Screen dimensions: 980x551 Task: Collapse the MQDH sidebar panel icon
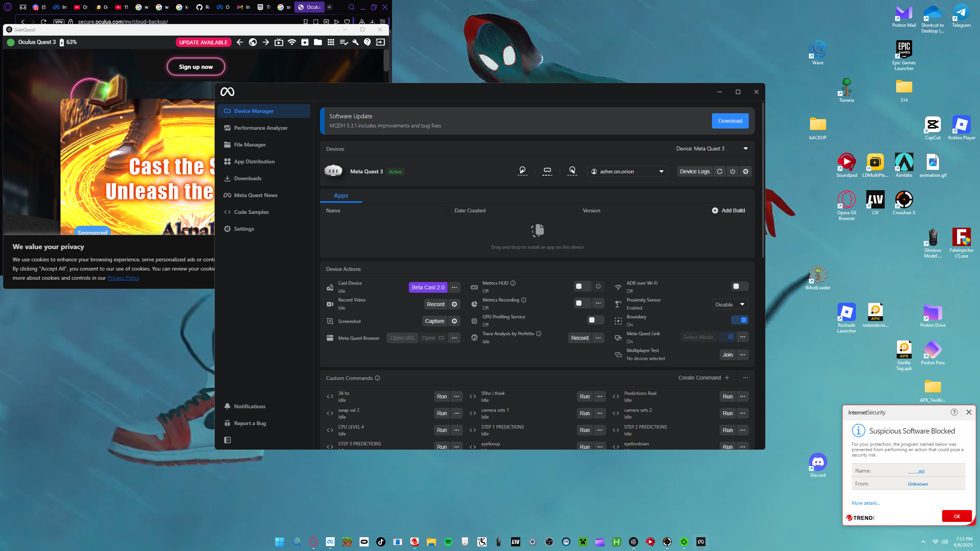[x=227, y=440]
